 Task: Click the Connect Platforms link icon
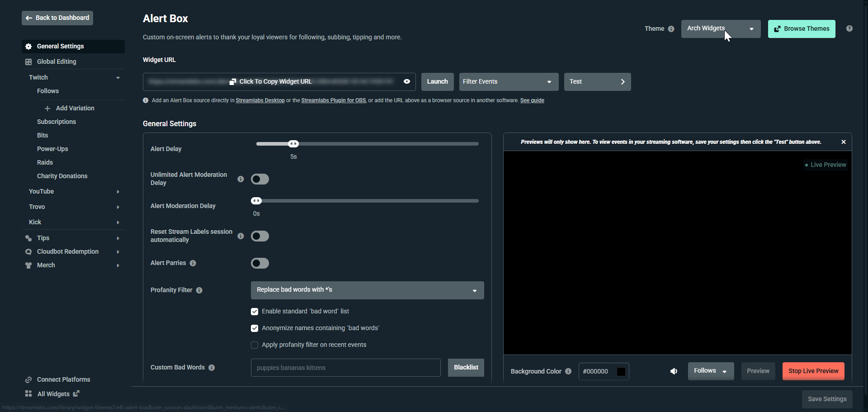(x=28, y=380)
